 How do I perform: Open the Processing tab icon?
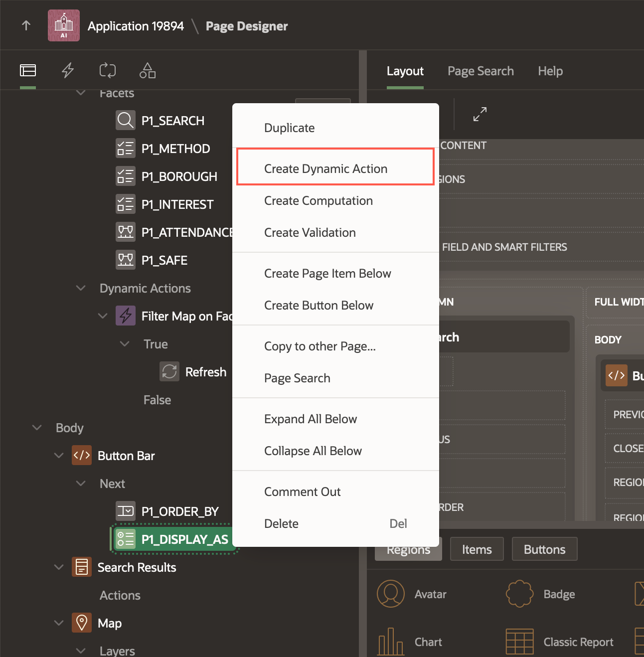[108, 71]
